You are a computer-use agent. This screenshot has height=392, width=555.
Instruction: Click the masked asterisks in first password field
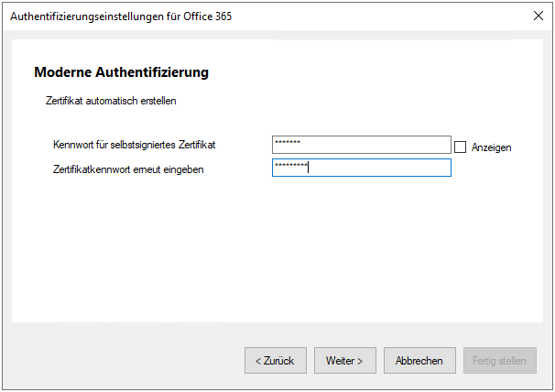(x=288, y=142)
